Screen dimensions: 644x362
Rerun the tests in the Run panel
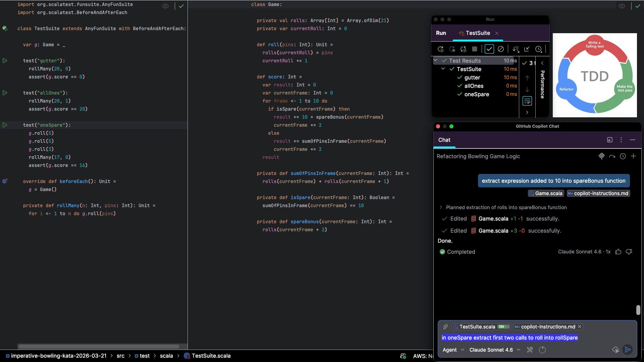pos(441,49)
